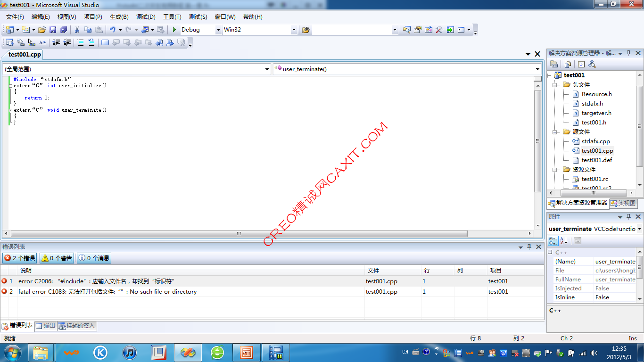Open the Windows Start button
Viewport: 644px width, 362px height.
click(12, 352)
